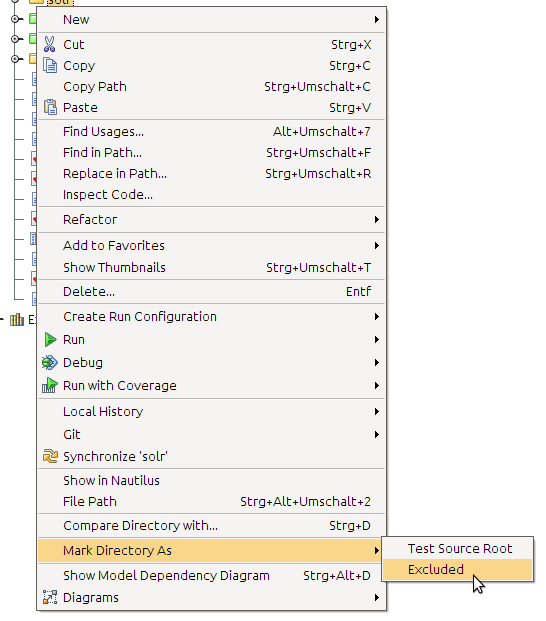Viewport: 546px width, 621px height.
Task: Expand the arrow beside Run with Coverage
Action: (377, 385)
